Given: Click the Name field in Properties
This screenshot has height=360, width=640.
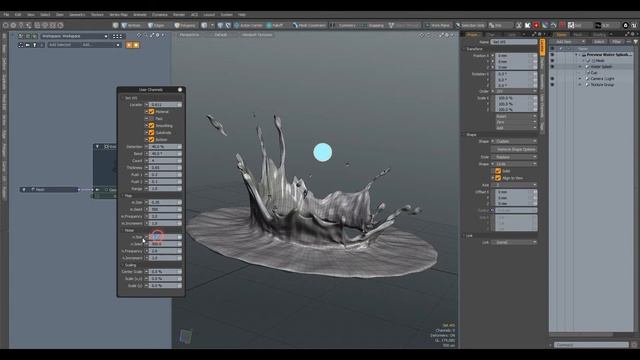Looking at the screenshot, I should coord(514,42).
